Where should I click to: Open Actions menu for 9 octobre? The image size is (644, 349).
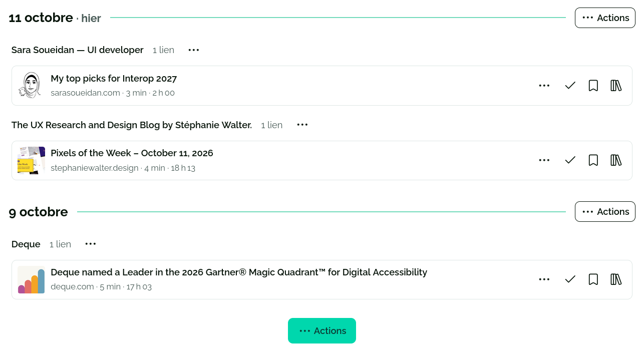click(605, 212)
